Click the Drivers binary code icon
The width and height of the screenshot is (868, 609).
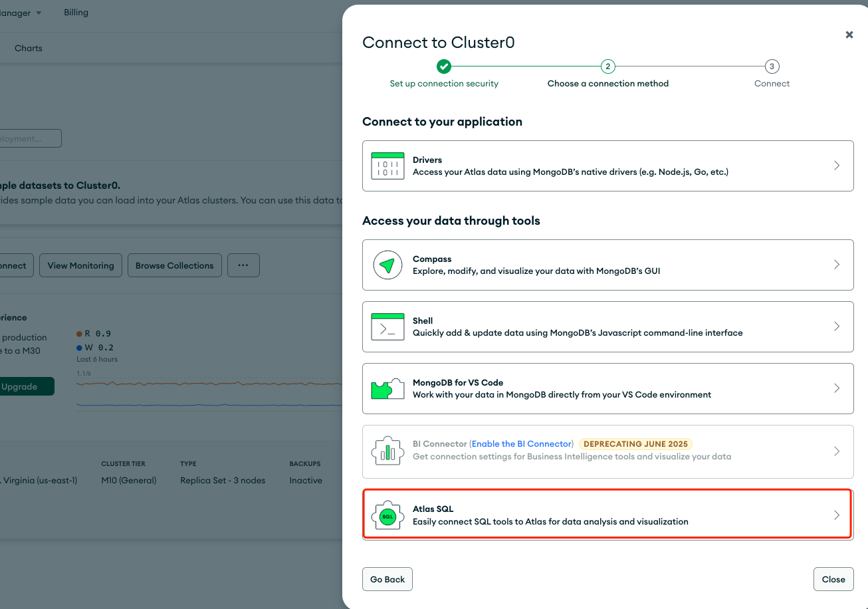387,166
